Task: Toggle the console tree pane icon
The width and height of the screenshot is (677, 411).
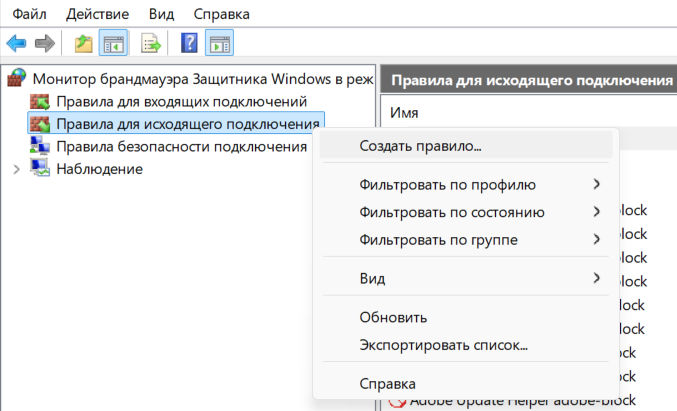Action: pyautogui.click(x=113, y=43)
